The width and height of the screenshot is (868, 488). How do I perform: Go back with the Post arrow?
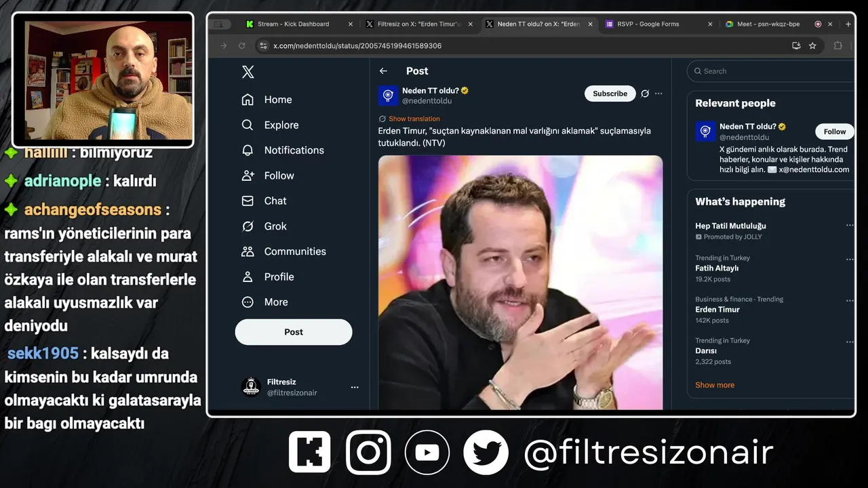coord(383,71)
